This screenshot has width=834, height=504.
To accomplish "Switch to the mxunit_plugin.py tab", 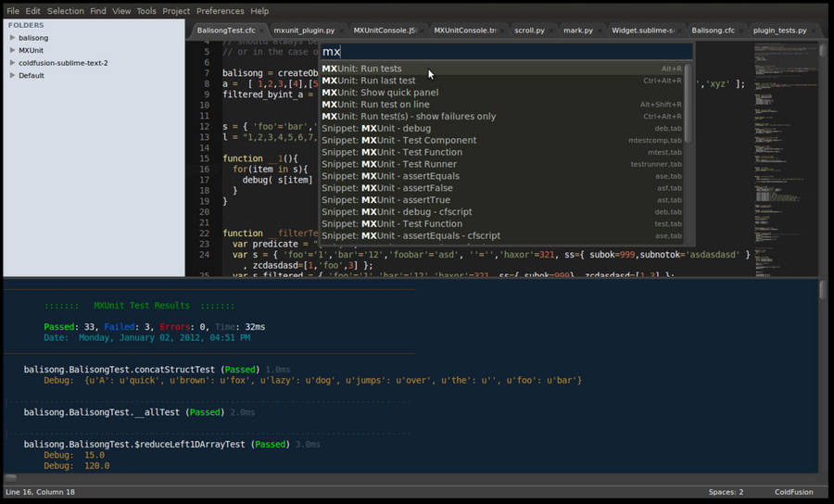I will point(304,31).
